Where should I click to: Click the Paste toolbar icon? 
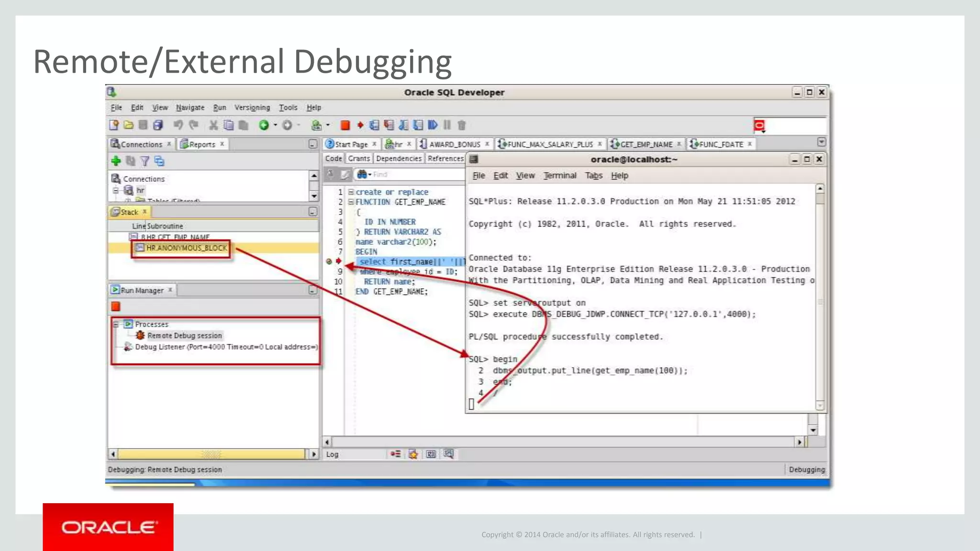pos(244,125)
